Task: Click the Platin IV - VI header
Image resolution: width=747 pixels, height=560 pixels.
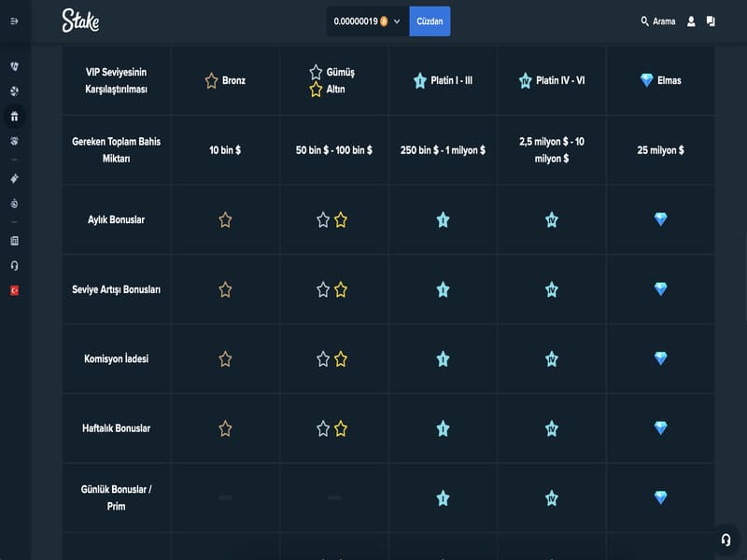Action: [x=552, y=80]
